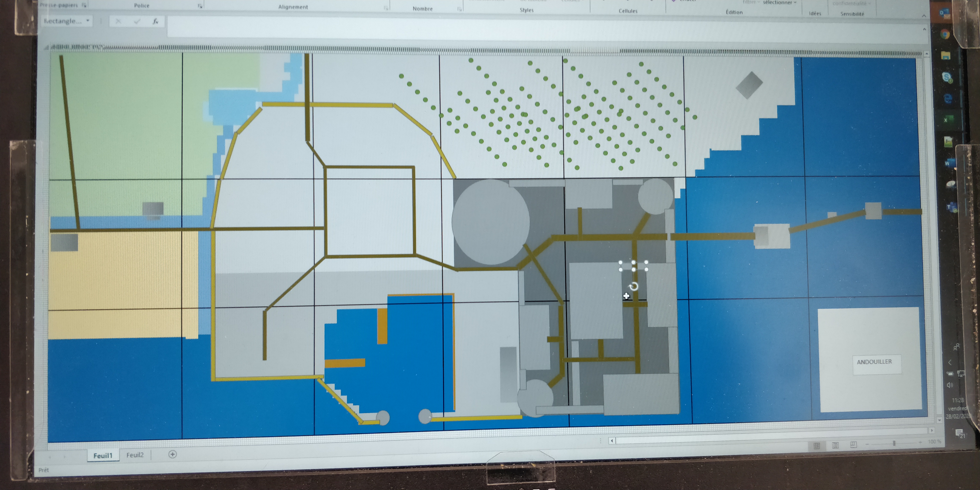Click the Cancel X icon in formula bar
980x490 pixels.
coord(118,21)
